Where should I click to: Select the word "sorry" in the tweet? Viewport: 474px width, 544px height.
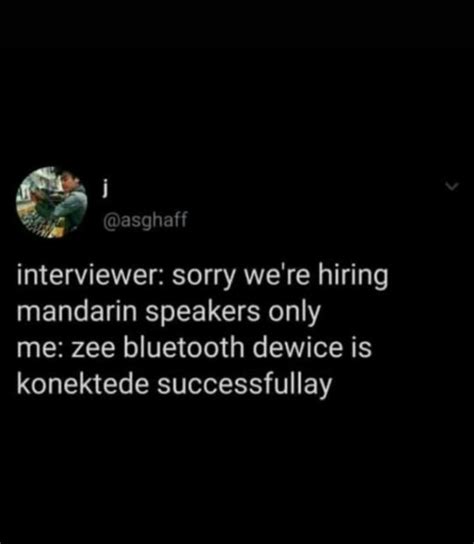tap(204, 278)
